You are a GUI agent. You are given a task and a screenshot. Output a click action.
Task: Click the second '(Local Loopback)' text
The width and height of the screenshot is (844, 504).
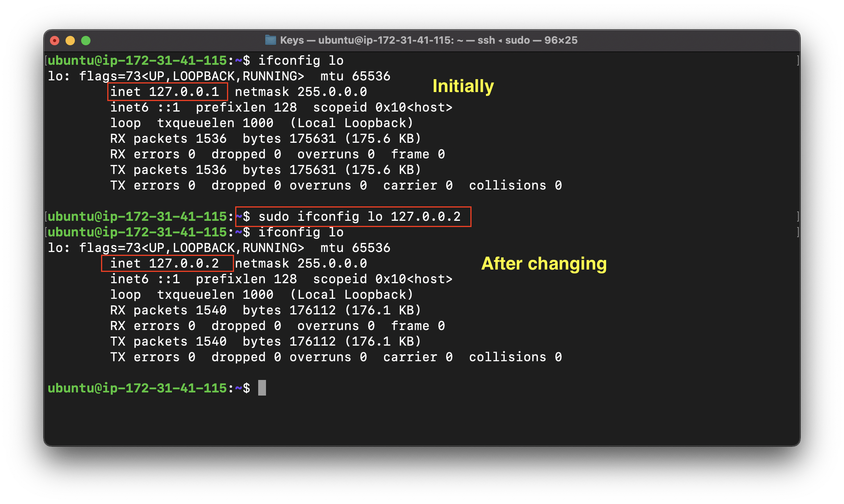(x=351, y=295)
